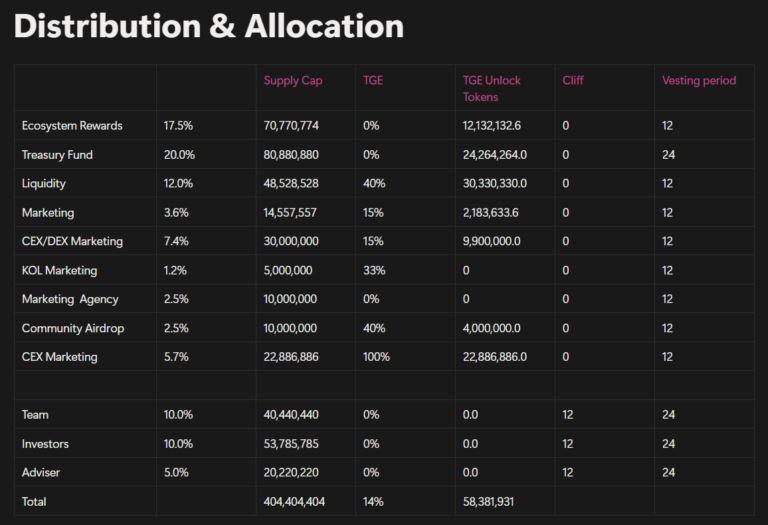Select the Cliff column header
This screenshot has width=768, height=525.
pyautogui.click(x=573, y=81)
